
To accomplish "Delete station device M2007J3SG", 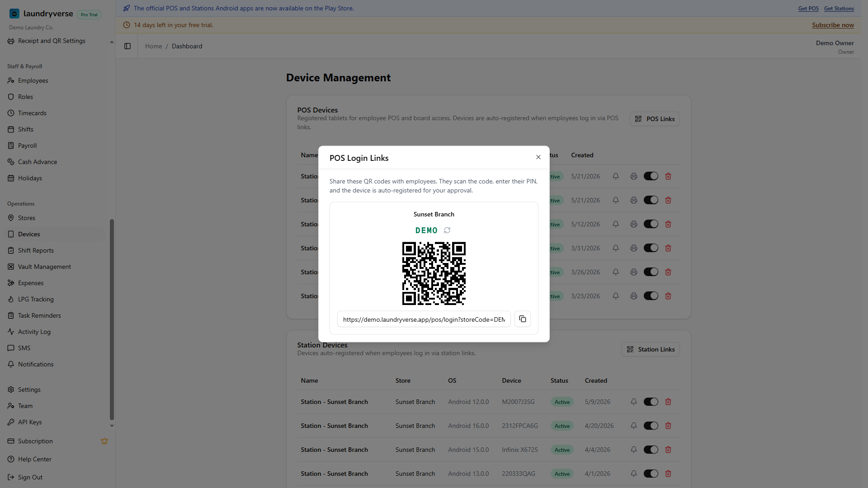I will tap(668, 402).
